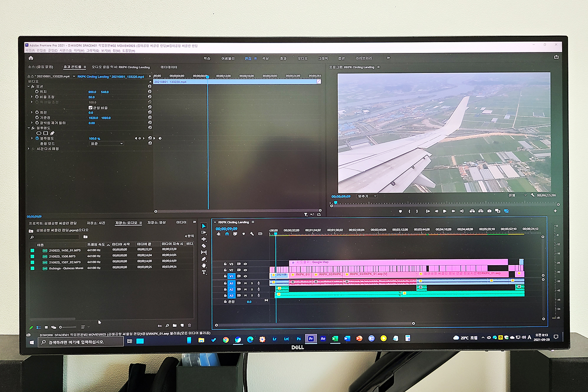This screenshot has width=588, height=392.
Task: Step forward one frame in Program monitor
Action: tap(454, 211)
